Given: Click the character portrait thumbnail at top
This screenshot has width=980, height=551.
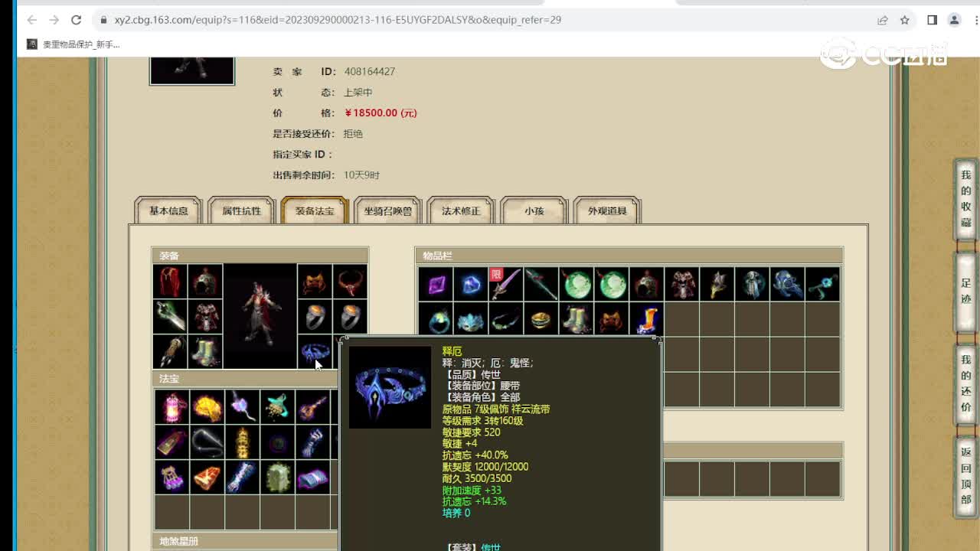Looking at the screenshot, I should [x=192, y=70].
